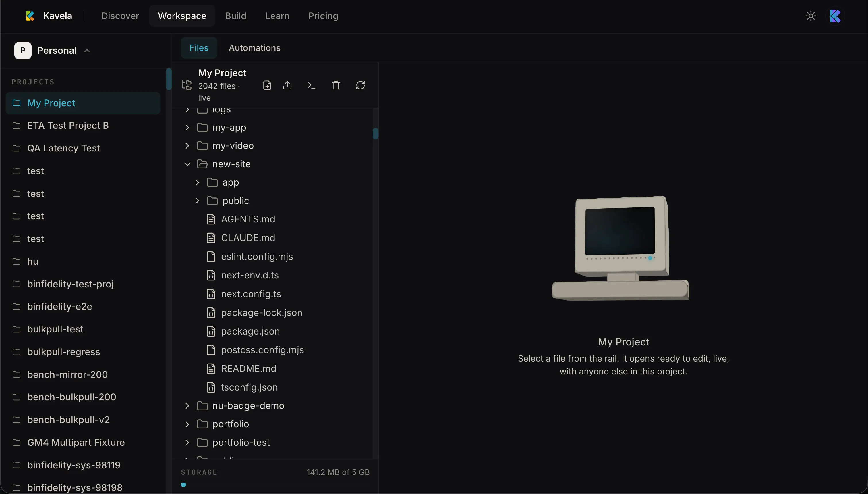
Task: Switch to the Files tab
Action: [x=199, y=48]
